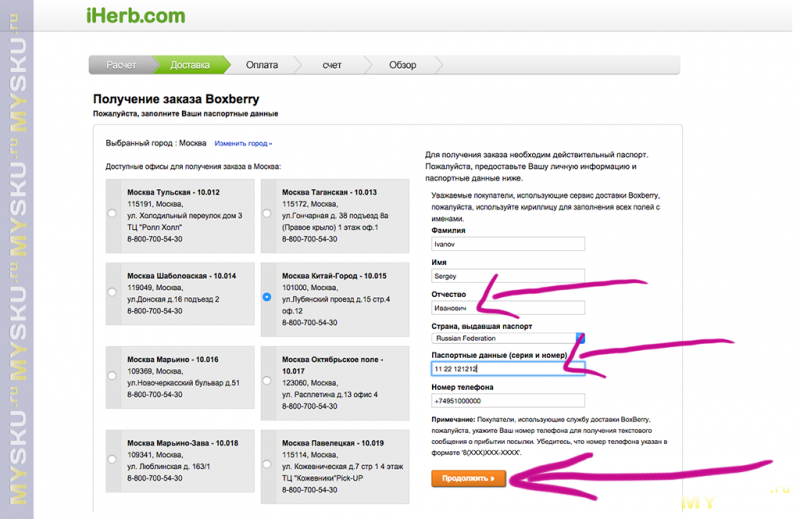This screenshot has width=800, height=519.
Task: Select the Москва Октябрьское поле 10.017 radio
Action: click(267, 381)
